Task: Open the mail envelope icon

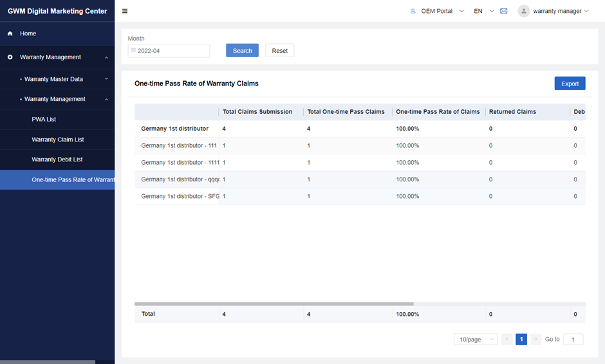Action: (x=503, y=11)
